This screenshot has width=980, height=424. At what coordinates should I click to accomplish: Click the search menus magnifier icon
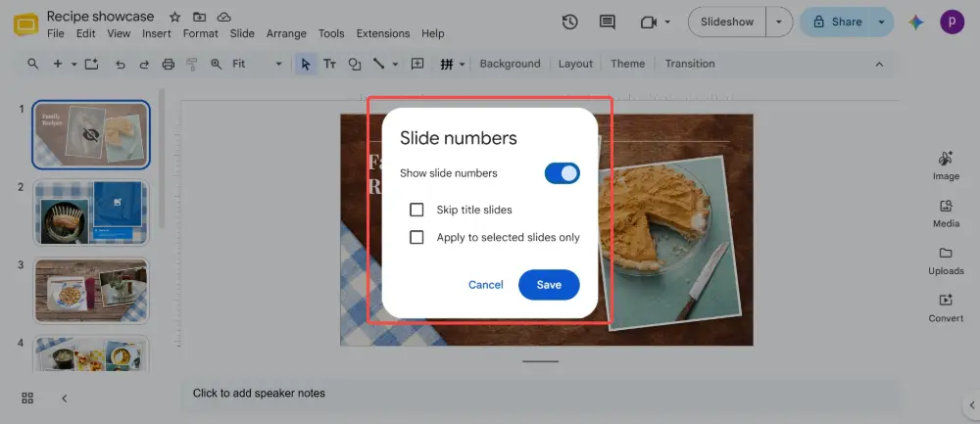(33, 64)
